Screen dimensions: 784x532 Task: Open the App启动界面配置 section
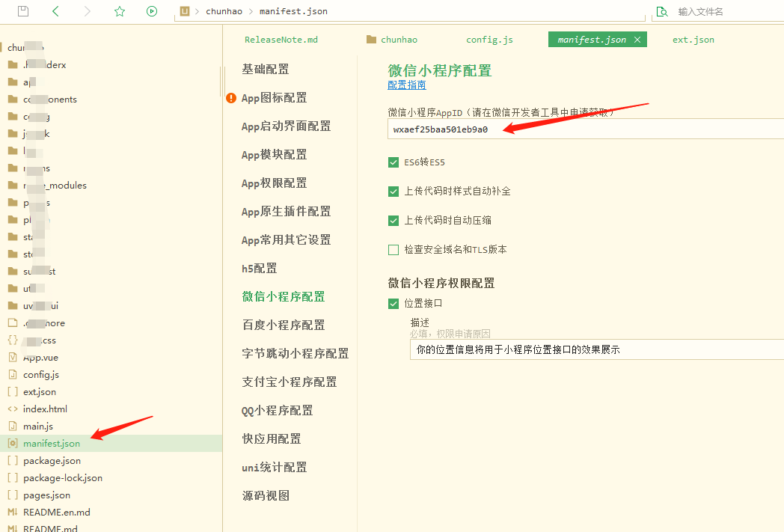[x=286, y=126]
